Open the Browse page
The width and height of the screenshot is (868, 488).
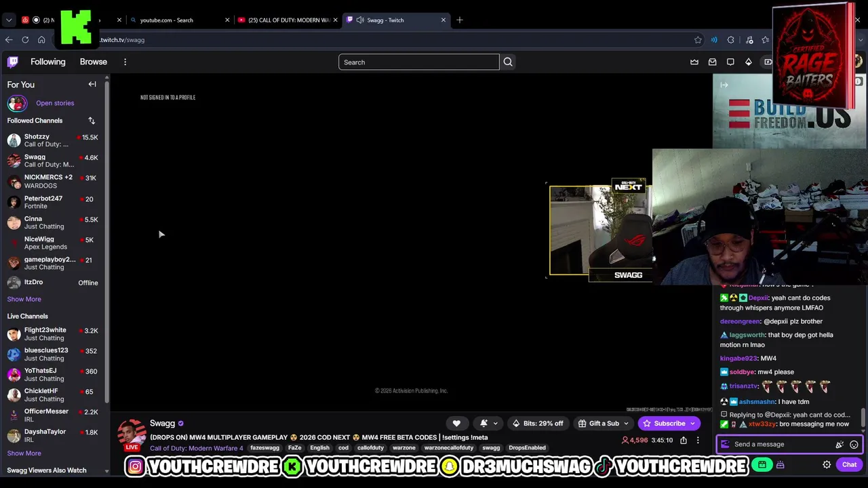[94, 62]
